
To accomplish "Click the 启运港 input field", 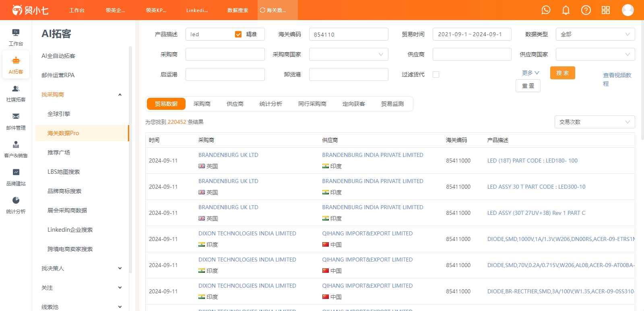I will click(225, 74).
